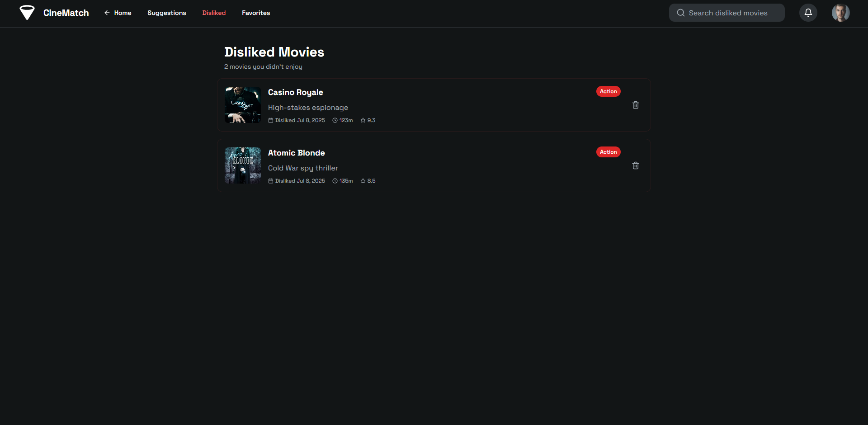868x425 pixels.
Task: Switch to the Favorites section
Action: click(x=256, y=13)
